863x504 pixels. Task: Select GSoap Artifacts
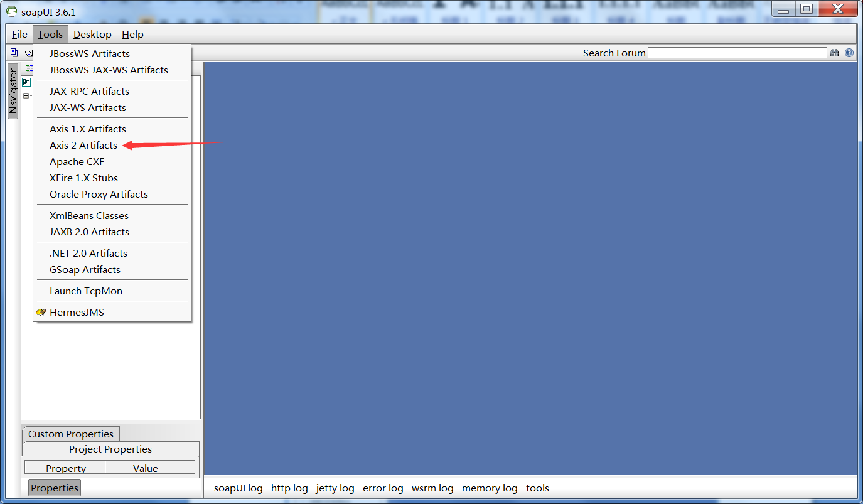[x=112, y=269]
